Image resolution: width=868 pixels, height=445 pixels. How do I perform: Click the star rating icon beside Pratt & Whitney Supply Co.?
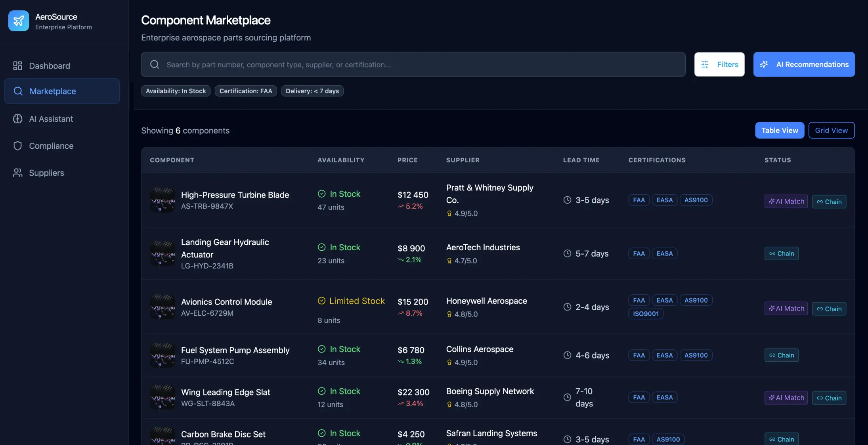(x=449, y=213)
